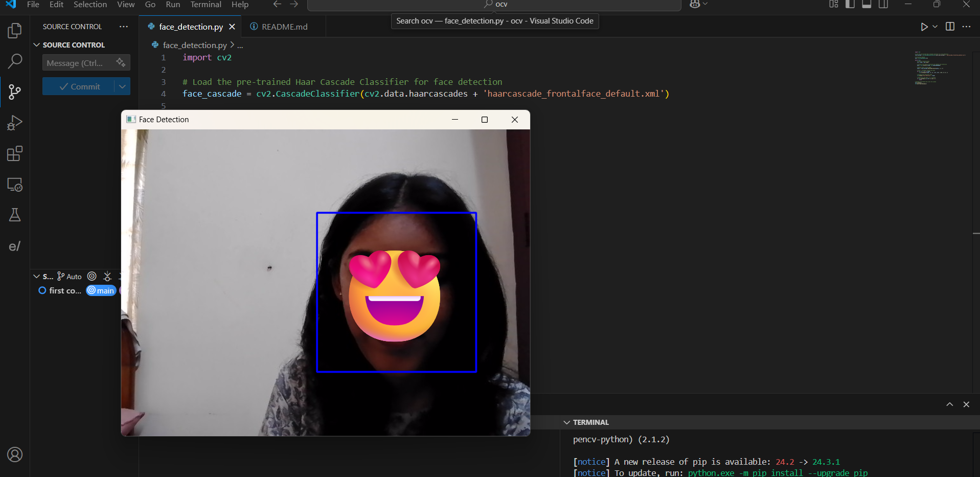Image resolution: width=980 pixels, height=477 pixels.
Task: Run the Python file with play icon
Action: coord(924,27)
